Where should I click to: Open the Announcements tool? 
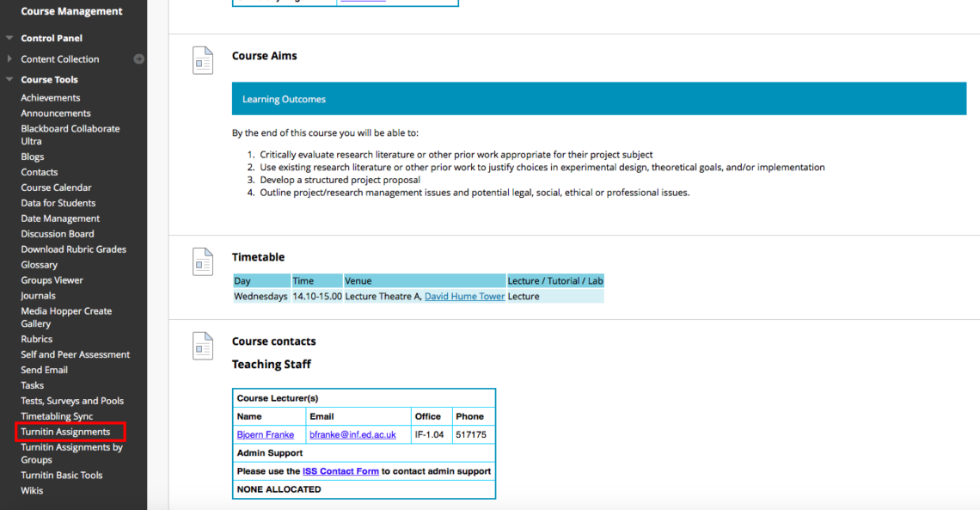click(55, 113)
